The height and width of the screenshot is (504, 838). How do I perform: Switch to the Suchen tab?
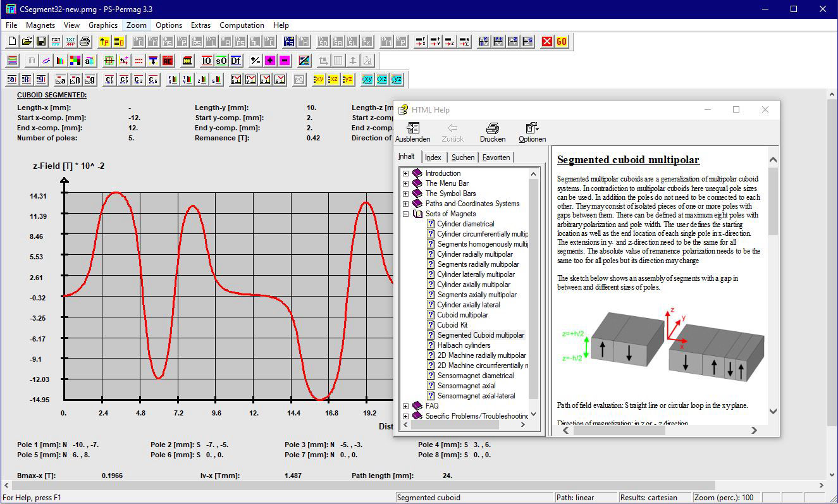pyautogui.click(x=462, y=157)
